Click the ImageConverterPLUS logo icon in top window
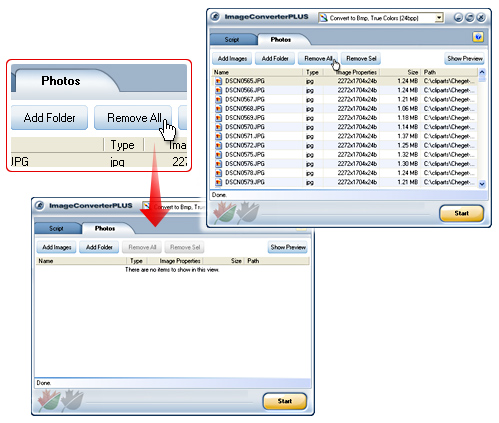499x423 pixels. [215, 17]
